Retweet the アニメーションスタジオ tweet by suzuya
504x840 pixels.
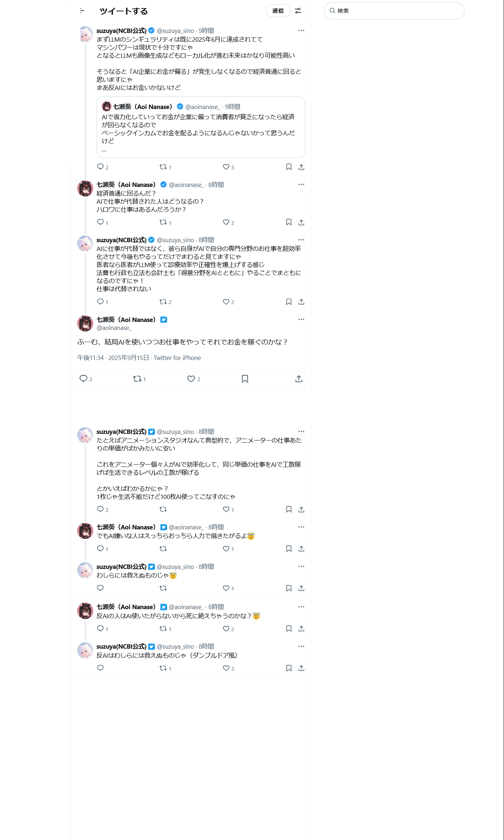tap(163, 509)
